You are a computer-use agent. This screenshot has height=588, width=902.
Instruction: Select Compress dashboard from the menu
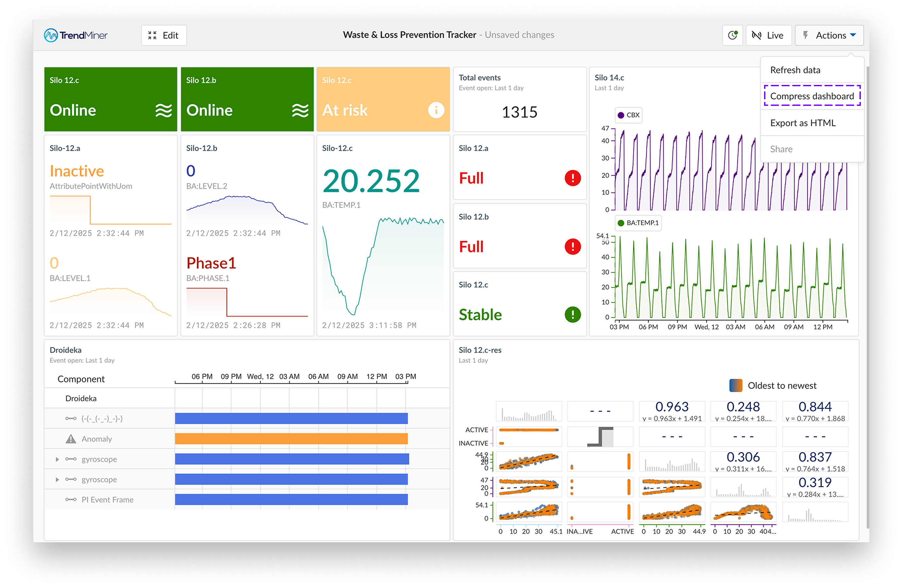click(x=812, y=96)
